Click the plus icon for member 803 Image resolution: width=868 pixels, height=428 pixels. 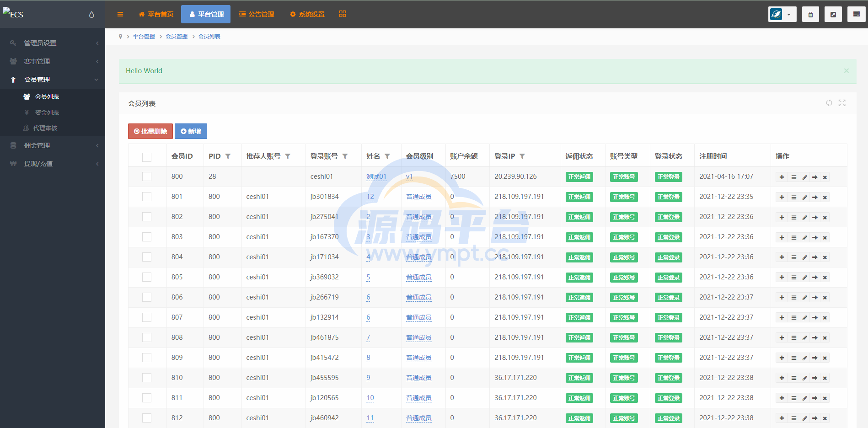pos(782,238)
